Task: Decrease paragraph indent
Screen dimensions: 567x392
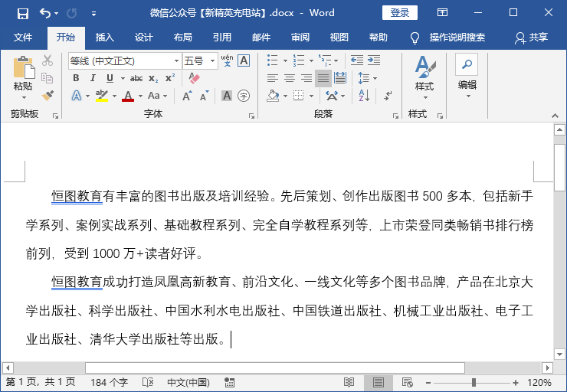Action: click(357, 60)
